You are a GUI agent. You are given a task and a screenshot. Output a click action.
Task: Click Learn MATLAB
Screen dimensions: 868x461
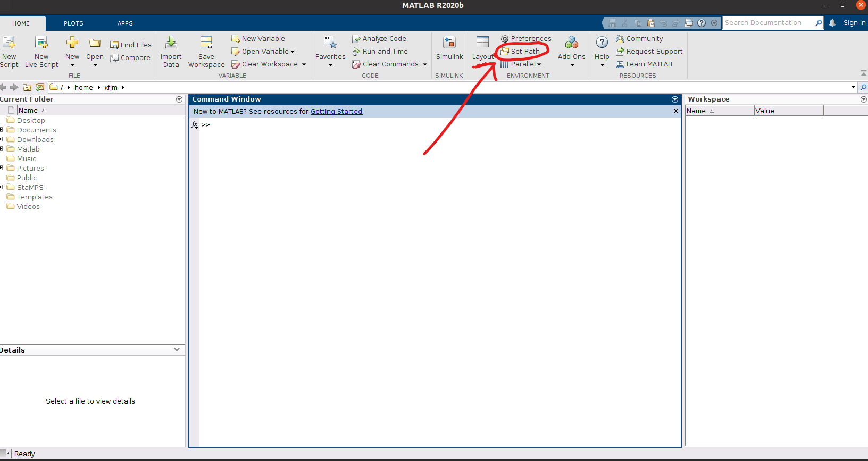pyautogui.click(x=644, y=64)
